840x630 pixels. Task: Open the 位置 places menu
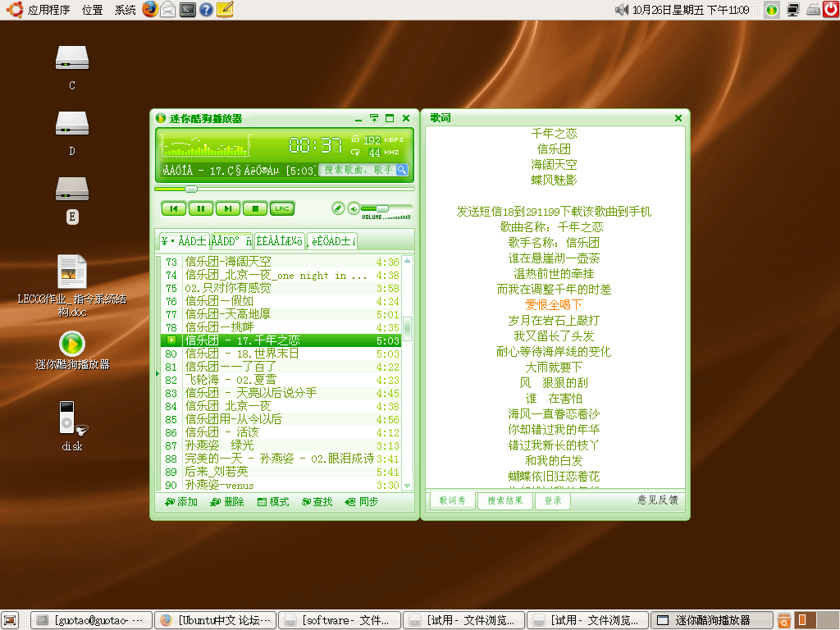click(x=92, y=10)
